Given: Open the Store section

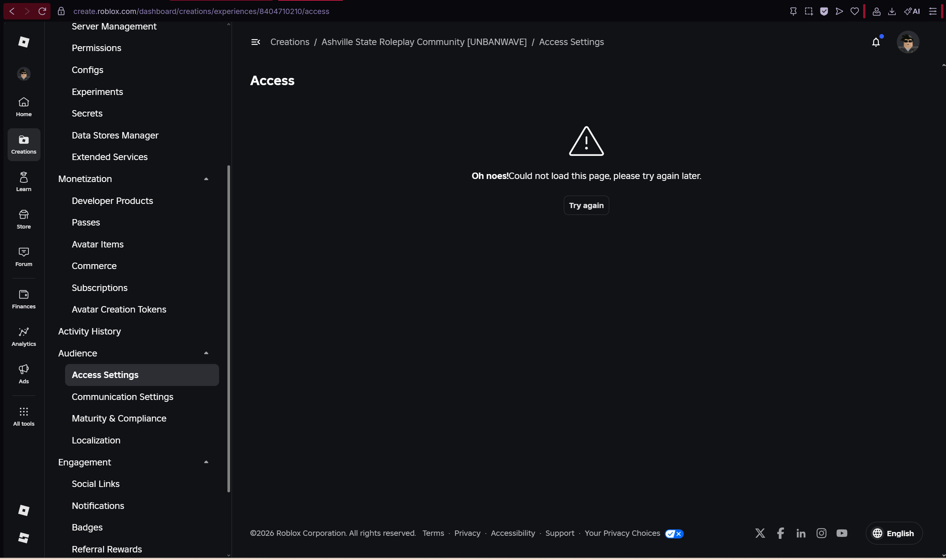Looking at the screenshot, I should click(23, 219).
